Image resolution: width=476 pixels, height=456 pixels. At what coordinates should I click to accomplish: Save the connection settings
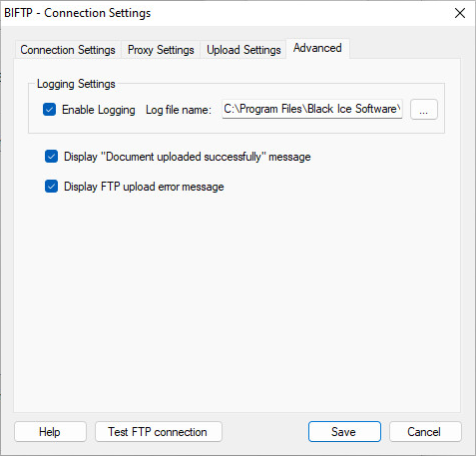(344, 432)
